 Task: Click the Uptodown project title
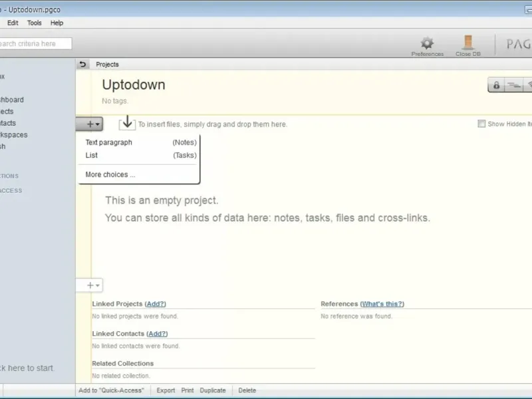(x=134, y=85)
